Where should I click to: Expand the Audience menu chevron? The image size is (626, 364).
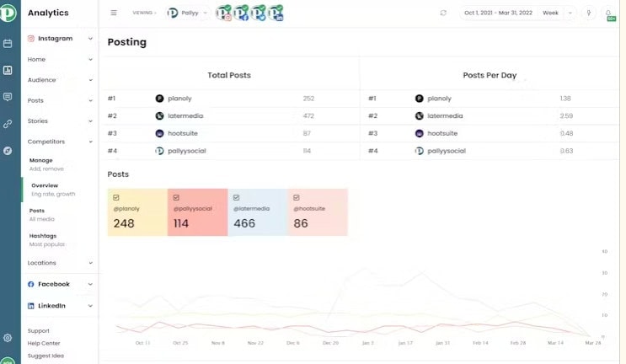(x=91, y=80)
